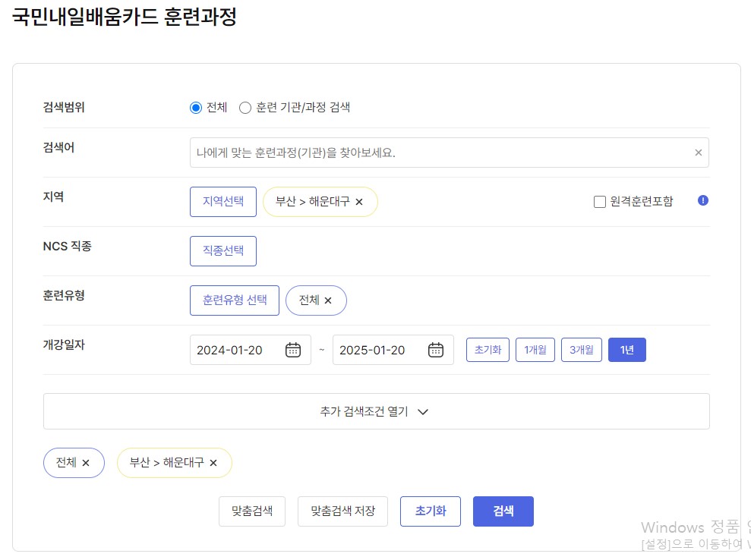The image size is (751, 560).
Task: Open the end date calendar picker
Action: (x=434, y=349)
